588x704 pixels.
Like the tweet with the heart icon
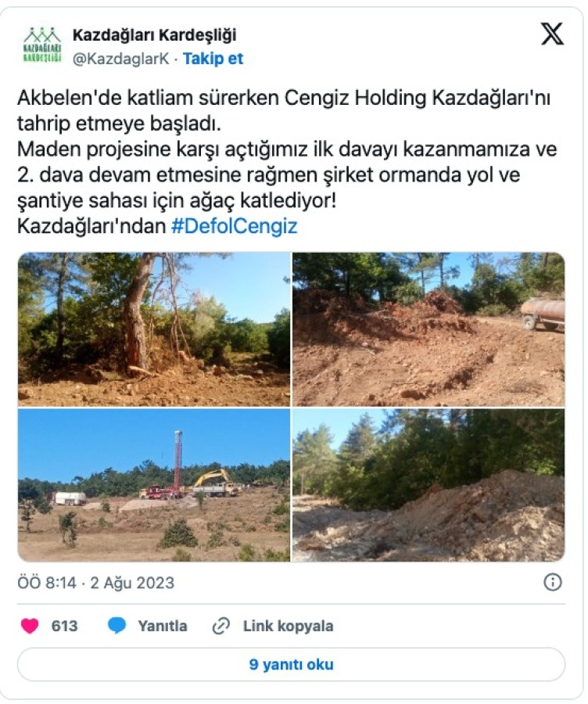pos(30,626)
